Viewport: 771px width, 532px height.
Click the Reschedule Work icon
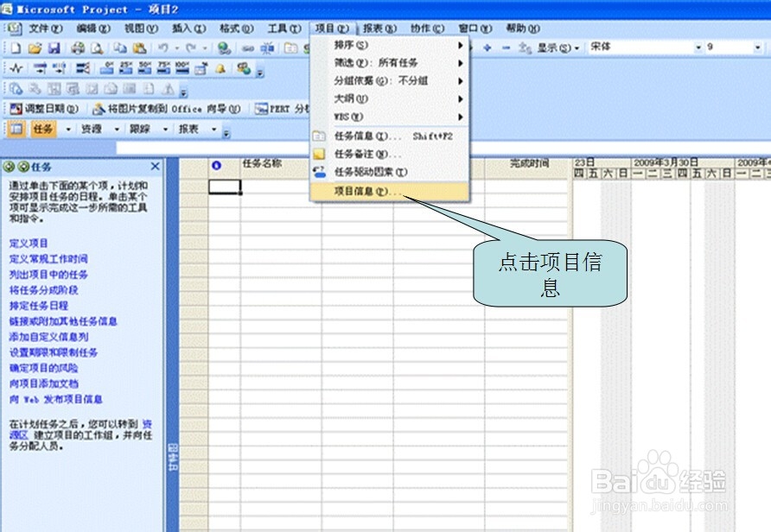point(59,68)
